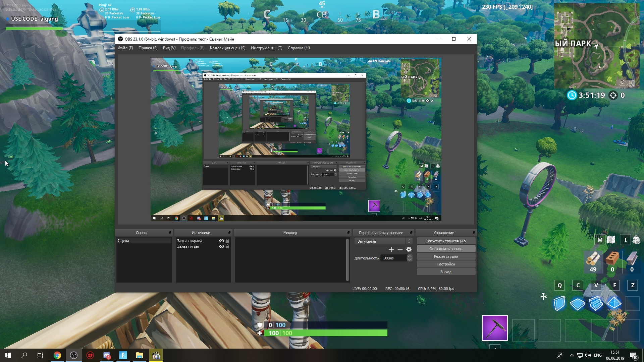
Task: Show hidden system tray icons chevron
Action: (572, 355)
